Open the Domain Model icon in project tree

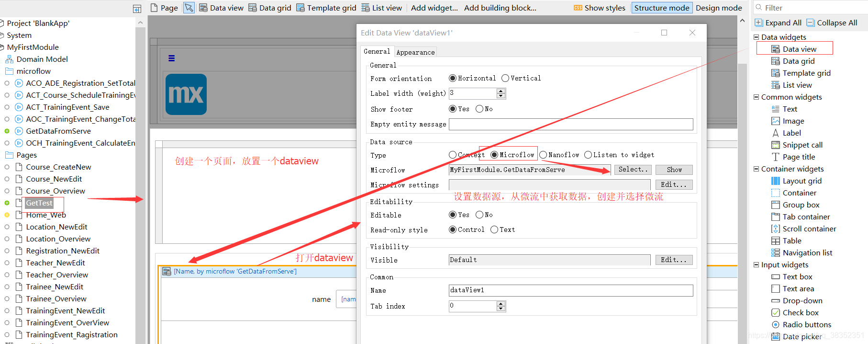pyautogui.click(x=9, y=59)
